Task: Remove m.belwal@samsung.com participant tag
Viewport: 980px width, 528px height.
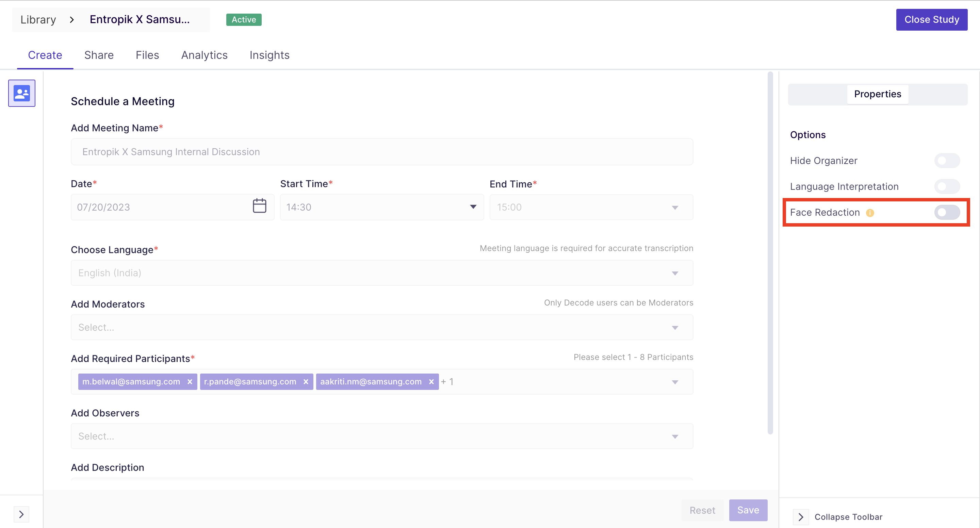Action: [x=190, y=382]
